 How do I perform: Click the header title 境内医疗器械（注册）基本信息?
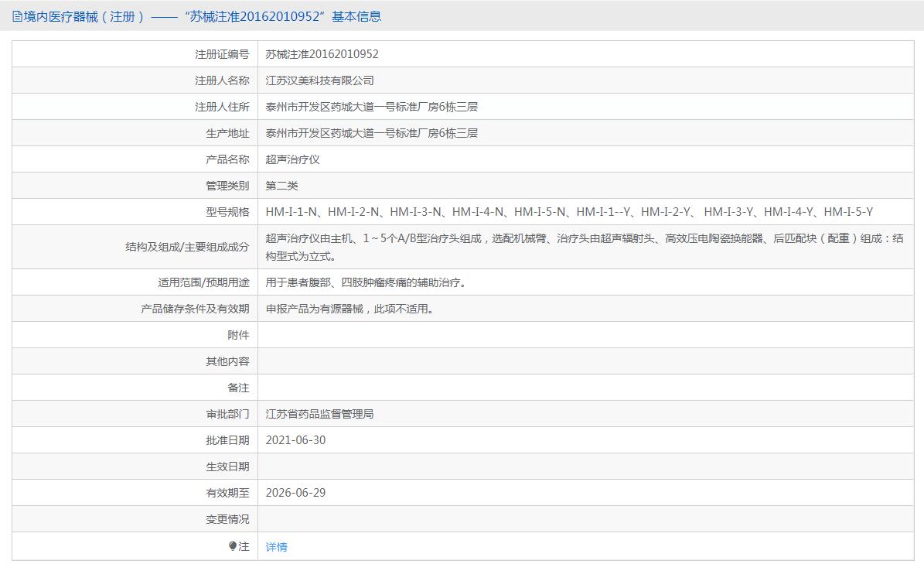click(203, 16)
